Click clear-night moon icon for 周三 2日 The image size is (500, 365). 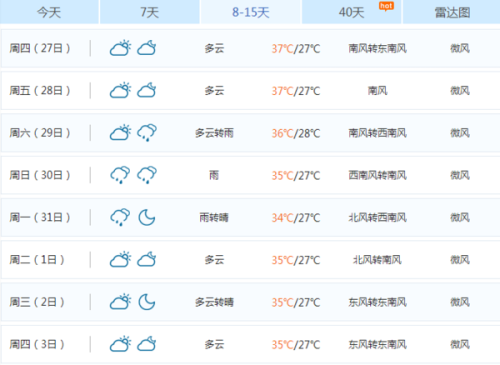pos(147,302)
